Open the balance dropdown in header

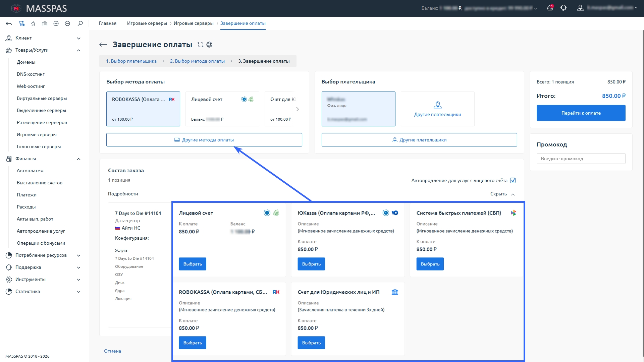coord(535,8)
